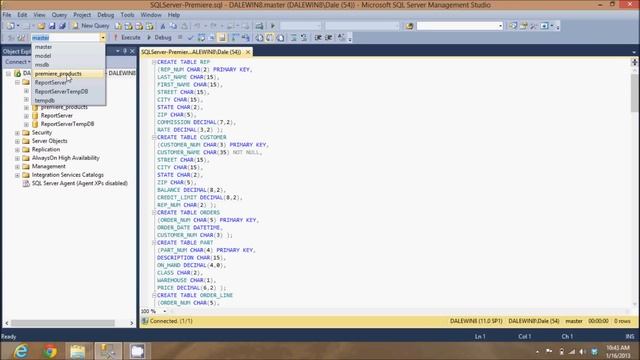640x360 pixels.
Task: Click the Copy icon in toolbar
Action: [x=173, y=26]
